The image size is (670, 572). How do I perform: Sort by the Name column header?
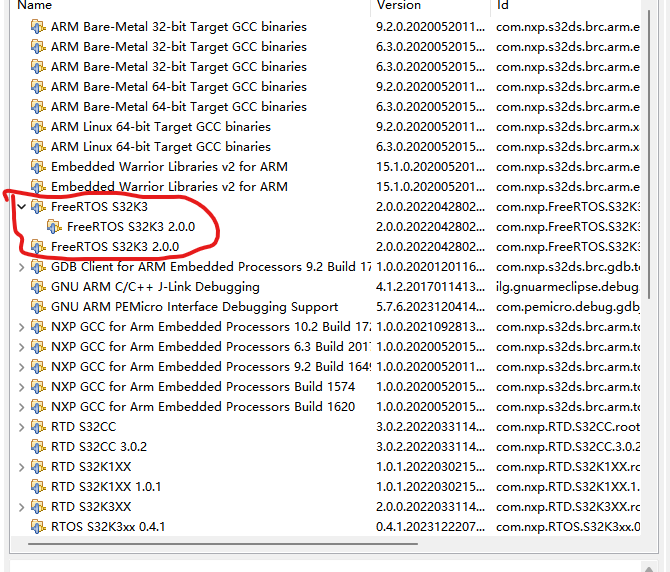pyautogui.click(x=190, y=6)
